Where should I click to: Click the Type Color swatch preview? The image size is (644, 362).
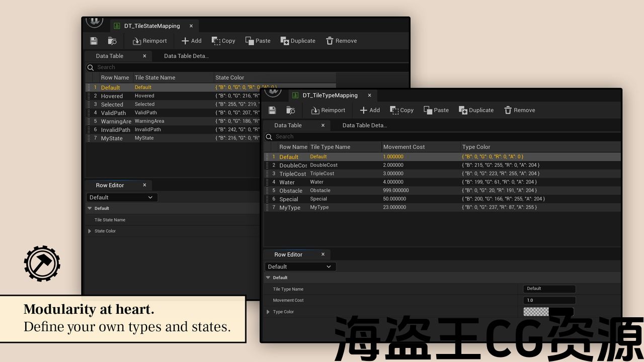pos(536,311)
